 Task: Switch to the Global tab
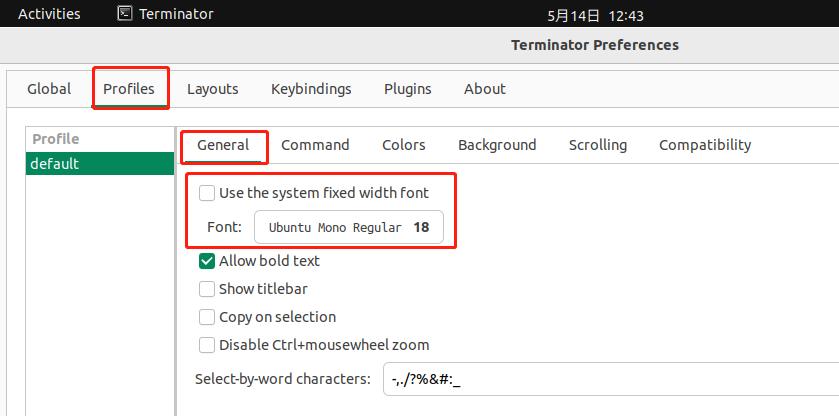49,89
